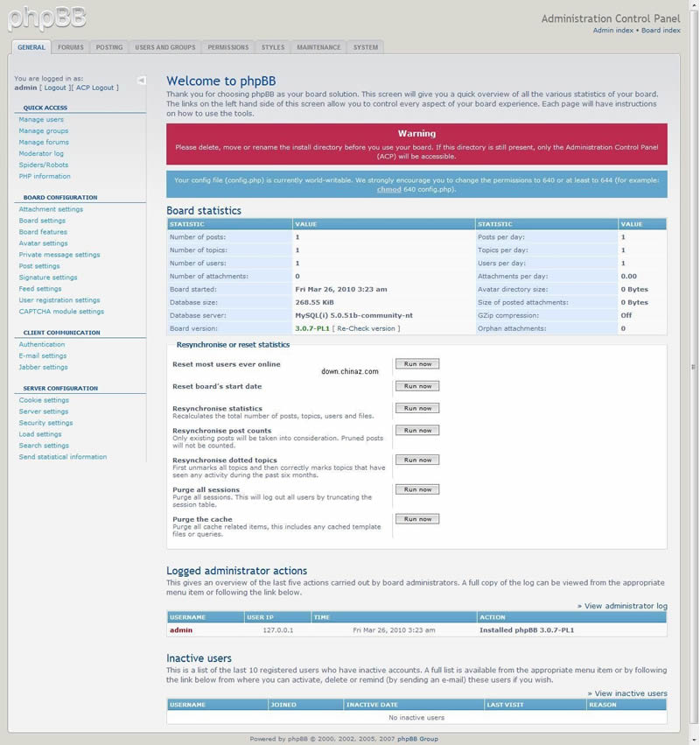Run now for Purge all sessions
The height and width of the screenshot is (745, 700).
(x=417, y=489)
